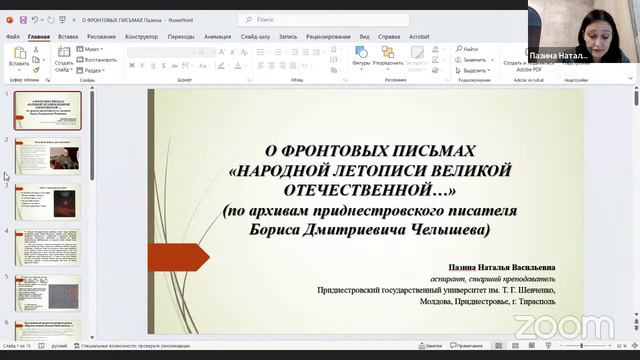This screenshot has width=640, height=360.
Task: Click the numbered list icon
Action: pos(278,52)
